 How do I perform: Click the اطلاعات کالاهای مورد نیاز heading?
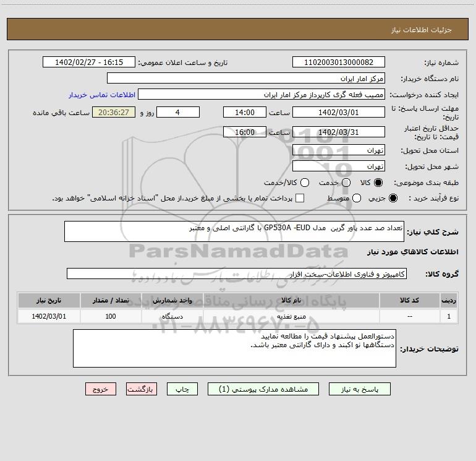412,252
